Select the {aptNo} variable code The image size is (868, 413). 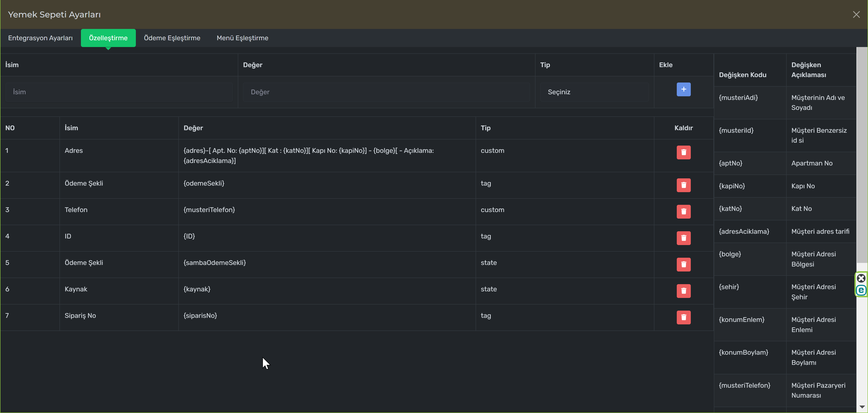[x=731, y=163]
